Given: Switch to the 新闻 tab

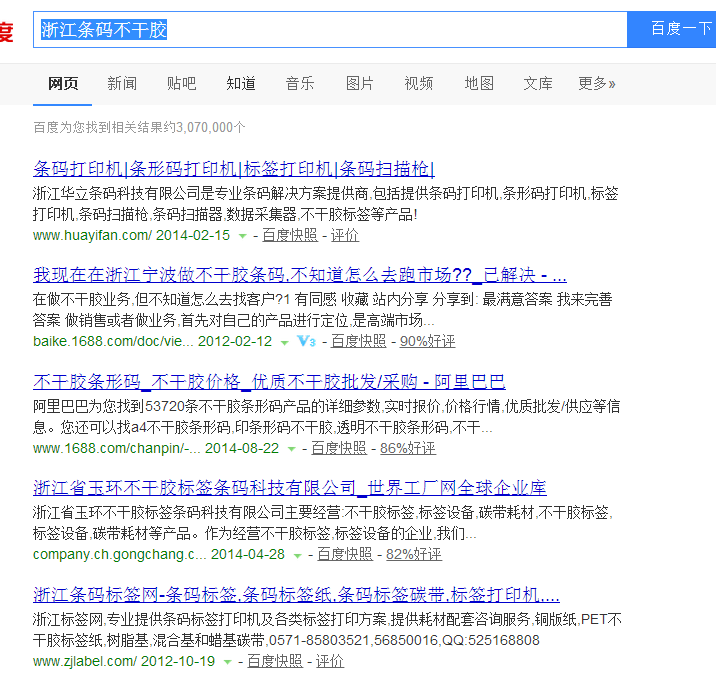Looking at the screenshot, I should pos(122,84).
